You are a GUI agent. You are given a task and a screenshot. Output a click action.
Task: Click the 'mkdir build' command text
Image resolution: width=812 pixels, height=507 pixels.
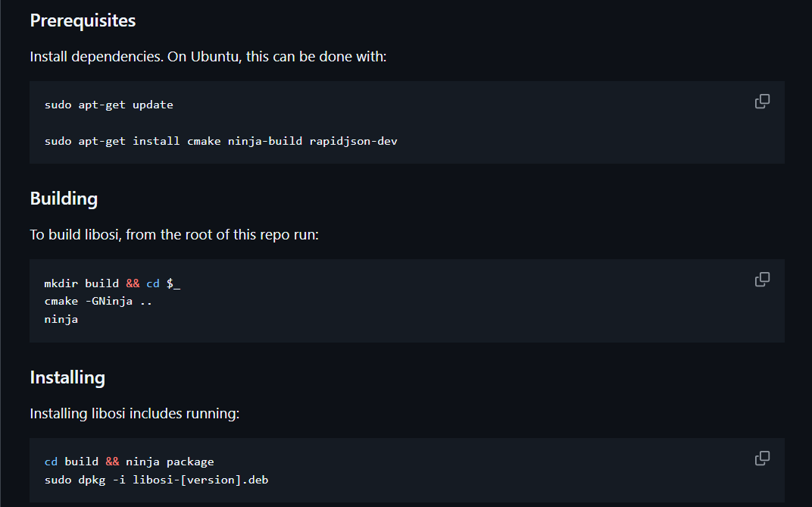(81, 283)
